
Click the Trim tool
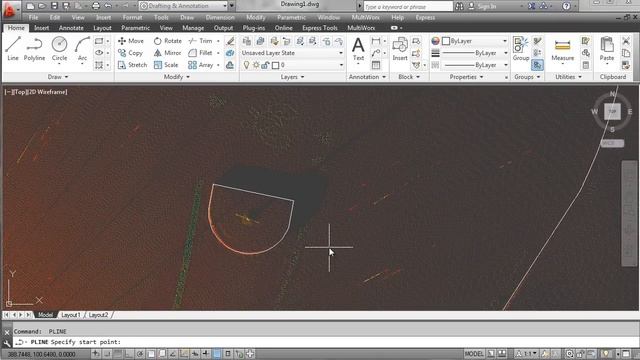(x=201, y=41)
